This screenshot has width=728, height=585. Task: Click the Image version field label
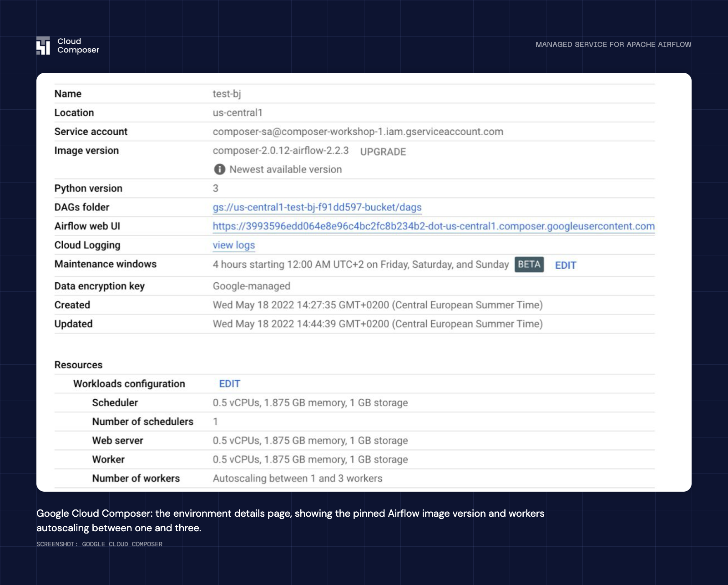click(x=86, y=151)
